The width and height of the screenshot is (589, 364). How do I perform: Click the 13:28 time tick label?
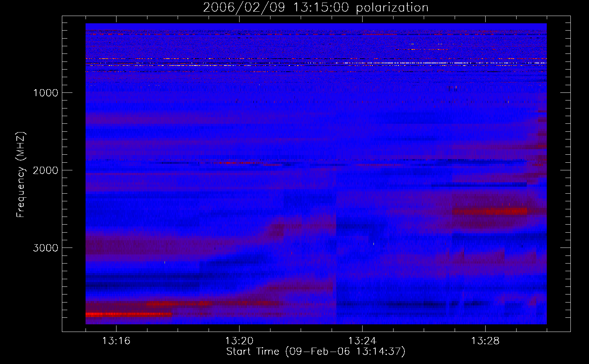pos(485,341)
